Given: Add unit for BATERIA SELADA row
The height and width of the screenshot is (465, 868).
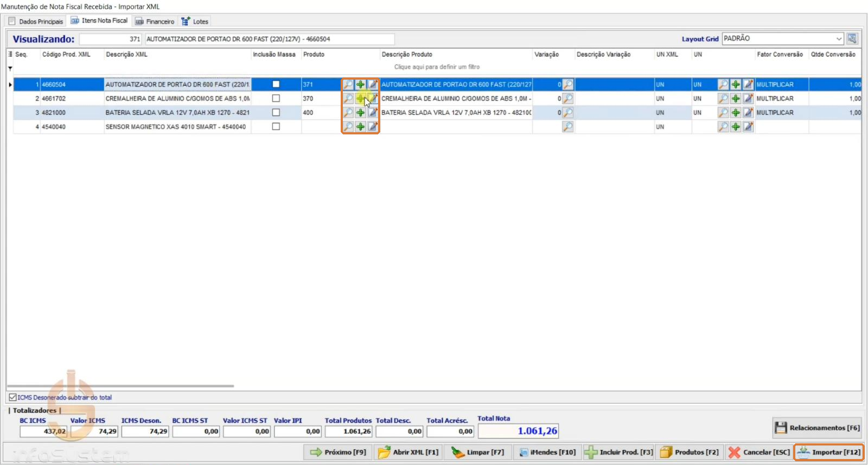Looking at the screenshot, I should pos(736,113).
